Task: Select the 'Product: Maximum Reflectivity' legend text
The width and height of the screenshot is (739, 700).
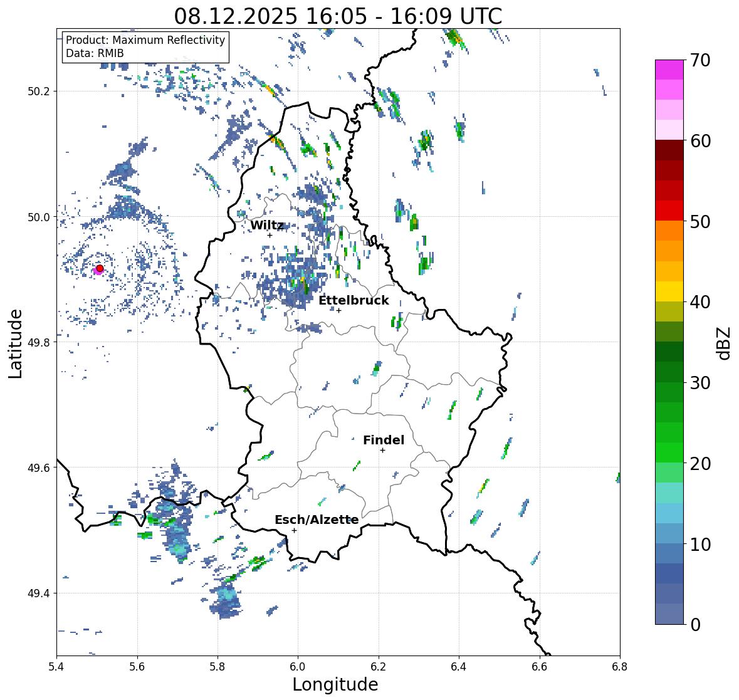Action: [145, 40]
